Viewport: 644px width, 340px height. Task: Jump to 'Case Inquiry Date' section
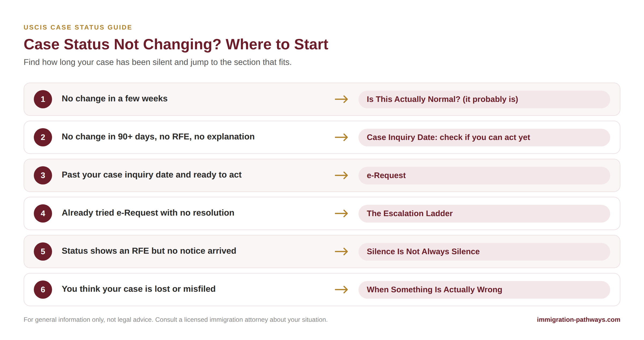484,137
